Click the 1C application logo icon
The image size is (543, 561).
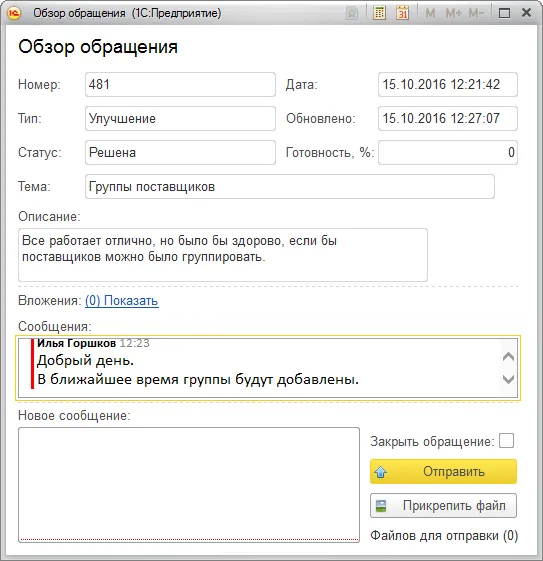click(14, 13)
